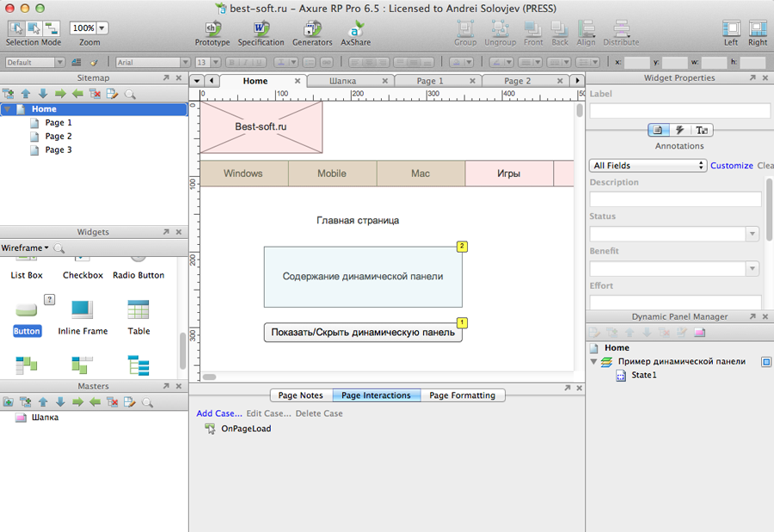Open the Specification generator icon
The width and height of the screenshot is (774, 532).
(x=261, y=29)
